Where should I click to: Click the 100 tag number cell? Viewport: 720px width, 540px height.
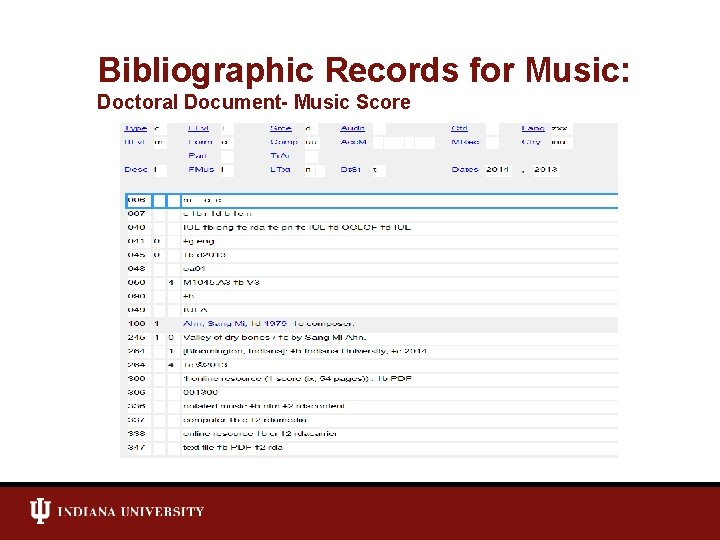point(138,324)
